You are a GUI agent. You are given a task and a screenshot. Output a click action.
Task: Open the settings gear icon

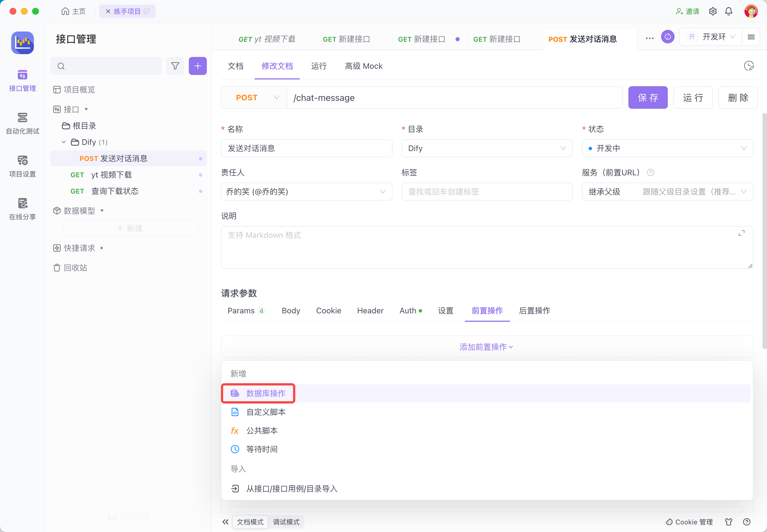tap(713, 11)
